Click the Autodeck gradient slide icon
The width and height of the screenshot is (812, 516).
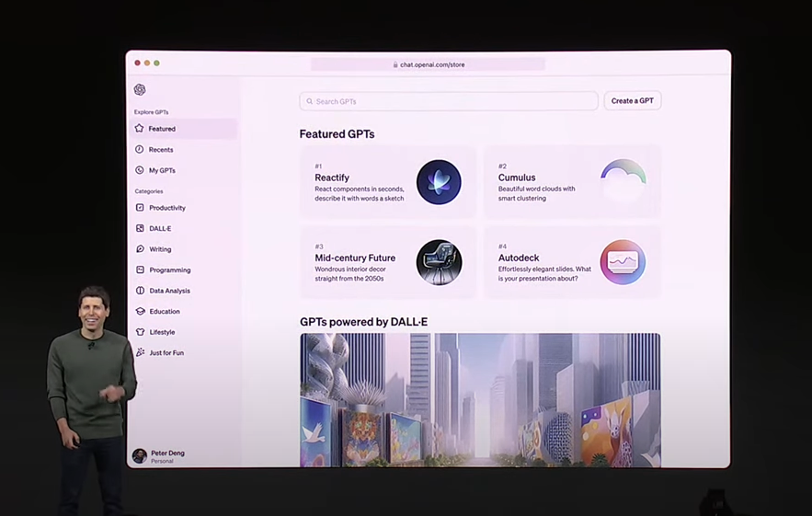(623, 262)
